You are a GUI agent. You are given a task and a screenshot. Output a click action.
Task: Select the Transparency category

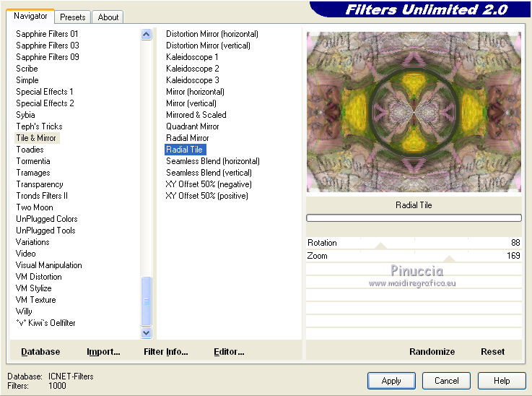(40, 184)
